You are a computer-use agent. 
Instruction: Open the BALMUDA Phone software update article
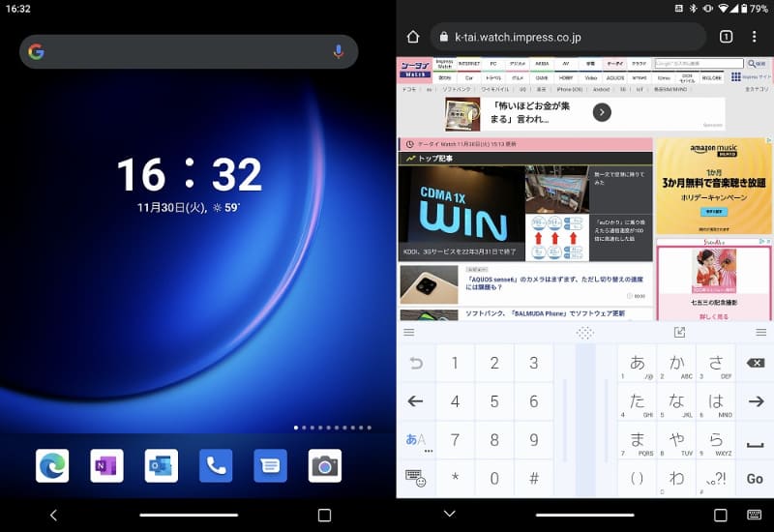(x=545, y=313)
